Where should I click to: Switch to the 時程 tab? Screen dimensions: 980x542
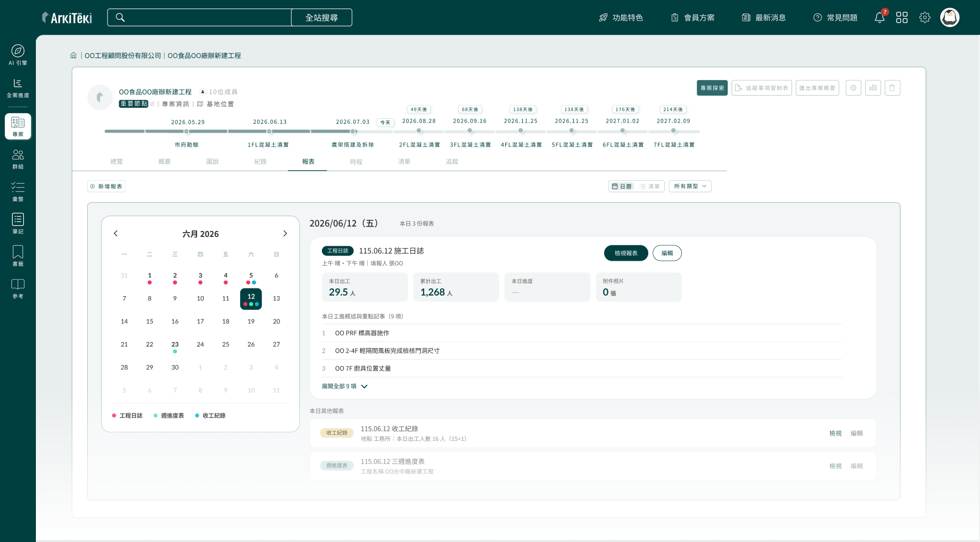coord(356,161)
